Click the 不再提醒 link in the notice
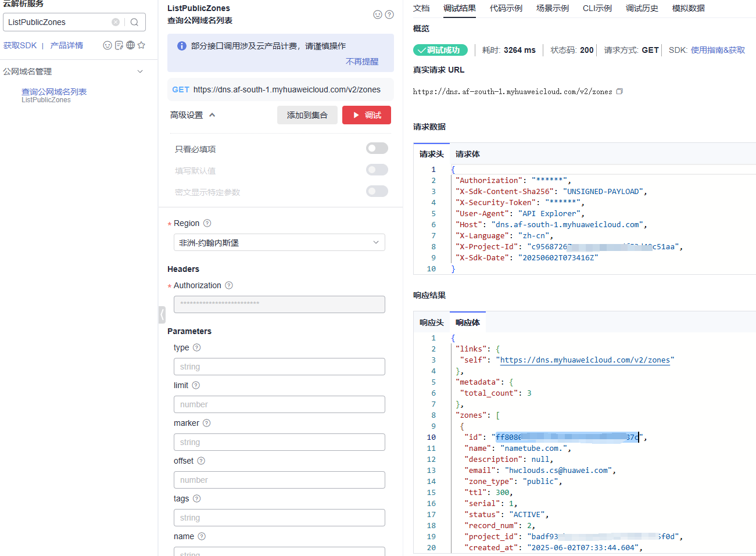756x556 pixels. click(x=361, y=62)
